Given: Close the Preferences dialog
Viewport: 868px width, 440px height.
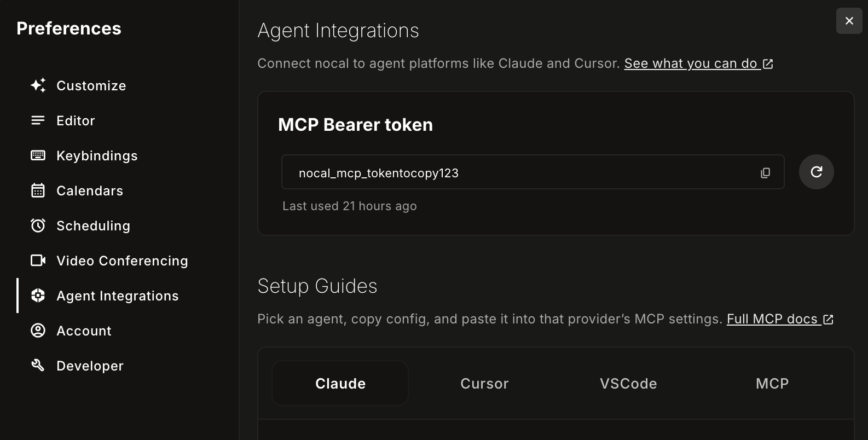Looking at the screenshot, I should click(849, 21).
